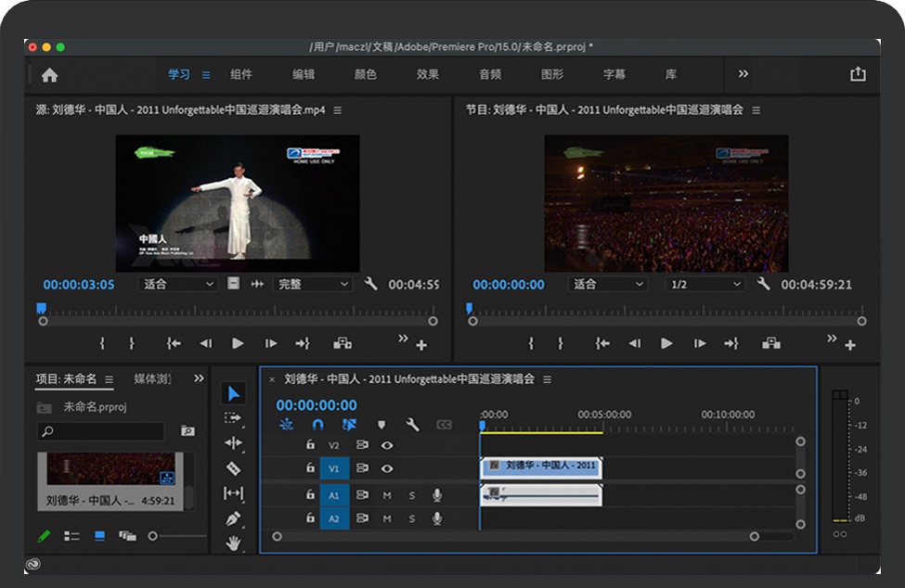Switch to the 编辑 workspace tab
The image size is (905, 588).
tap(304, 74)
